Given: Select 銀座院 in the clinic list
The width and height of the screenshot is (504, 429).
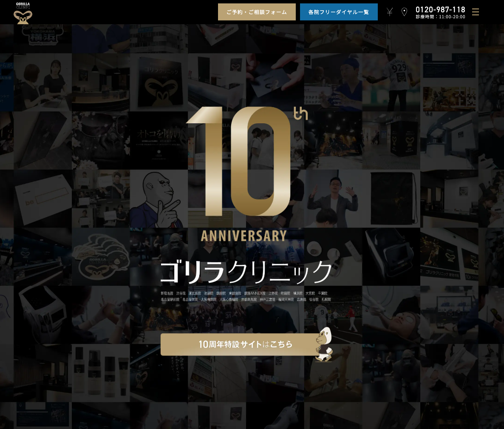Looking at the screenshot, I should tap(221, 293).
